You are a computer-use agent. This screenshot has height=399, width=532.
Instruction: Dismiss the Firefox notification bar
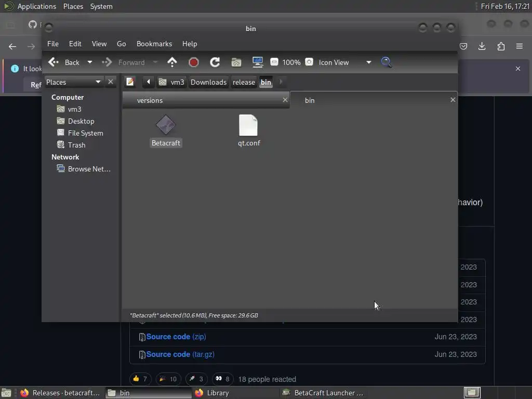pos(518,69)
